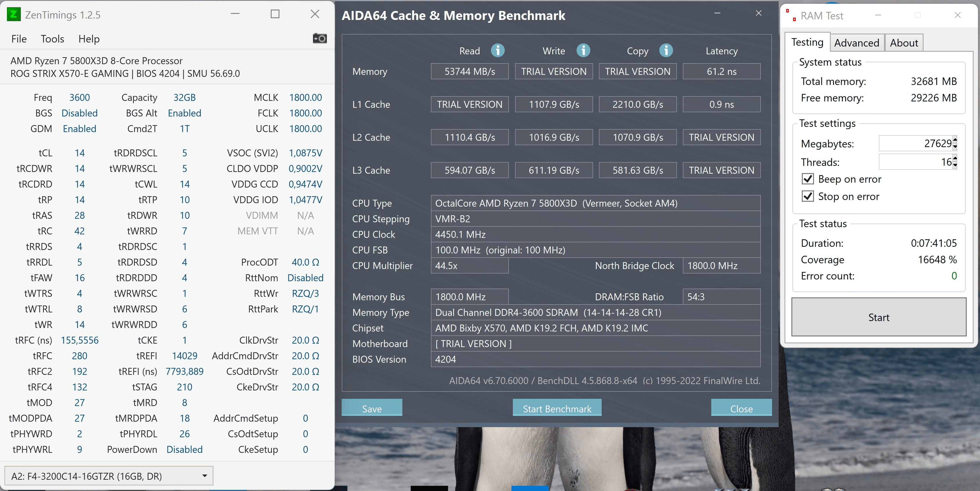Viewport: 980px width, 491px height.
Task: Click the L2 Cache Latency TRIAL VERSION cell
Action: click(x=722, y=137)
